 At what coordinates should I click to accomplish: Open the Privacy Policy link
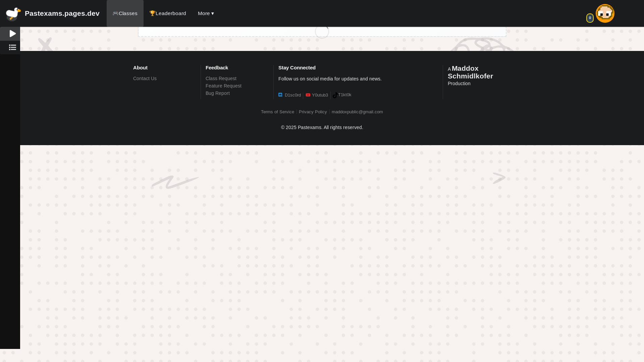pyautogui.click(x=313, y=112)
